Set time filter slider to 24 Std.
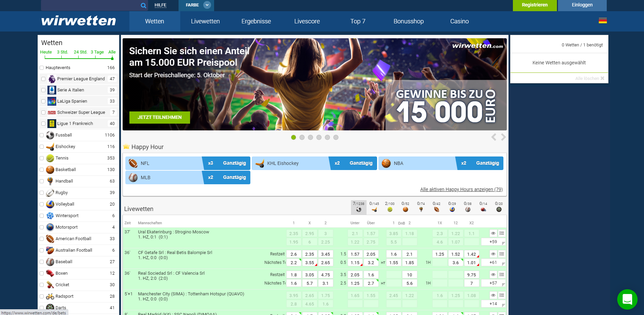The width and height of the screenshot is (644, 315). pos(80,52)
